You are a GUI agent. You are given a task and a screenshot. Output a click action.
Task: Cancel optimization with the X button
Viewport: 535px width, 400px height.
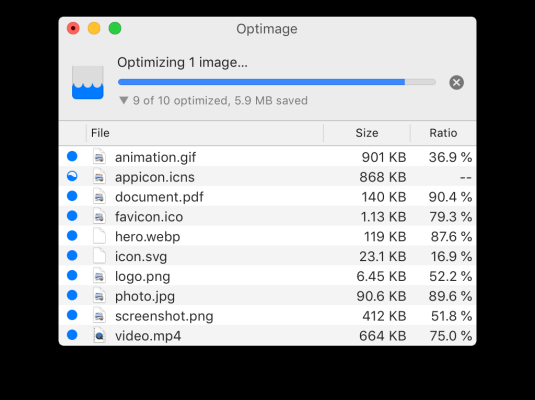456,82
